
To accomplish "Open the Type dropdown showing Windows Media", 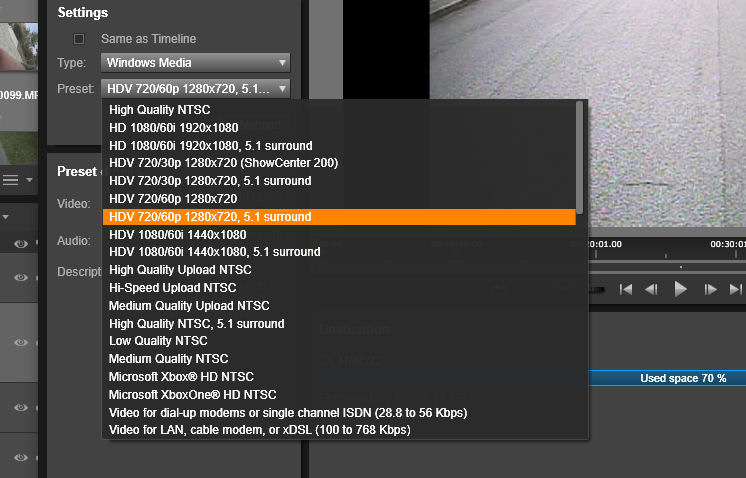I will click(196, 63).
